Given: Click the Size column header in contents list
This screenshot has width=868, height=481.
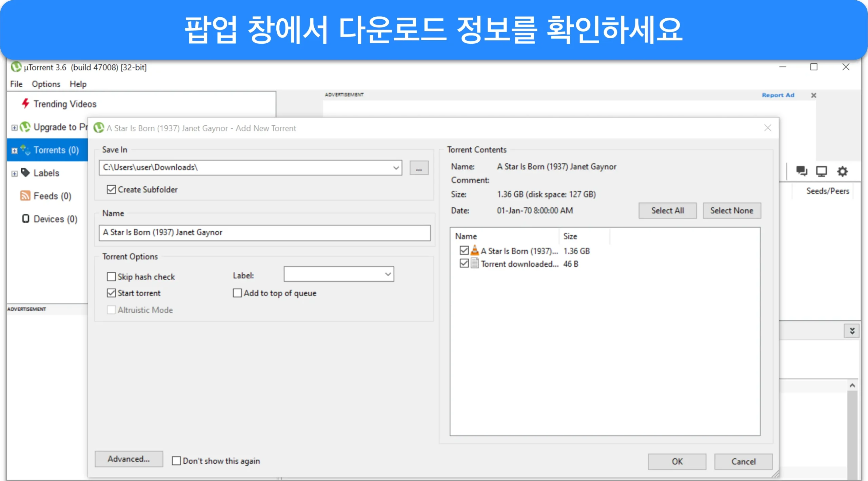Looking at the screenshot, I should [584, 236].
